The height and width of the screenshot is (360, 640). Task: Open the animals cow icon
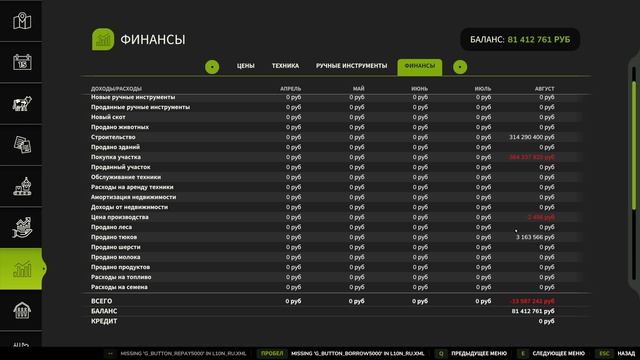22,104
